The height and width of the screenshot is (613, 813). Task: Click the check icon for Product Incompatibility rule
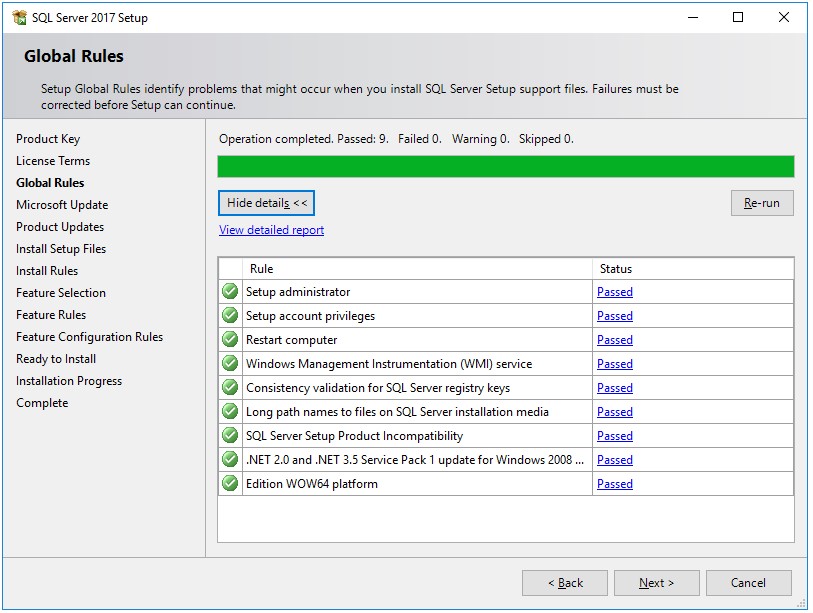[230, 436]
